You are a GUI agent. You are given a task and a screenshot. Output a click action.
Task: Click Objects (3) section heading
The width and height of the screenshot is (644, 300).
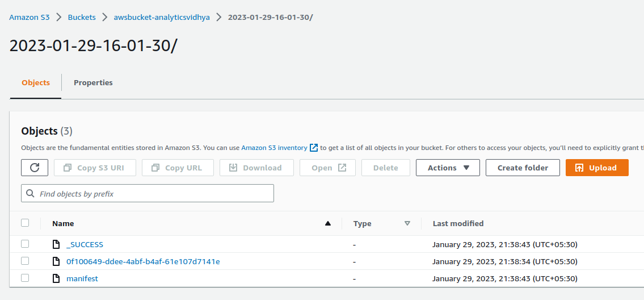coord(47,131)
